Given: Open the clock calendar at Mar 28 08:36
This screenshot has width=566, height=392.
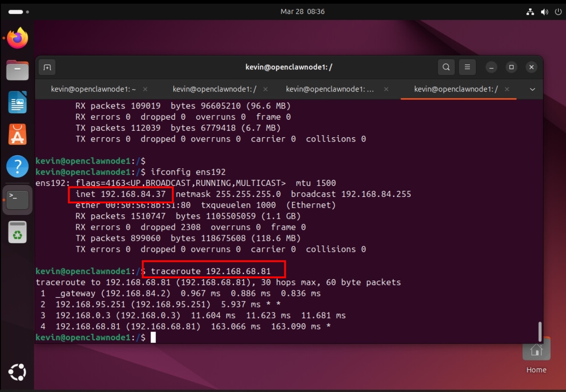Looking at the screenshot, I should pos(302,12).
